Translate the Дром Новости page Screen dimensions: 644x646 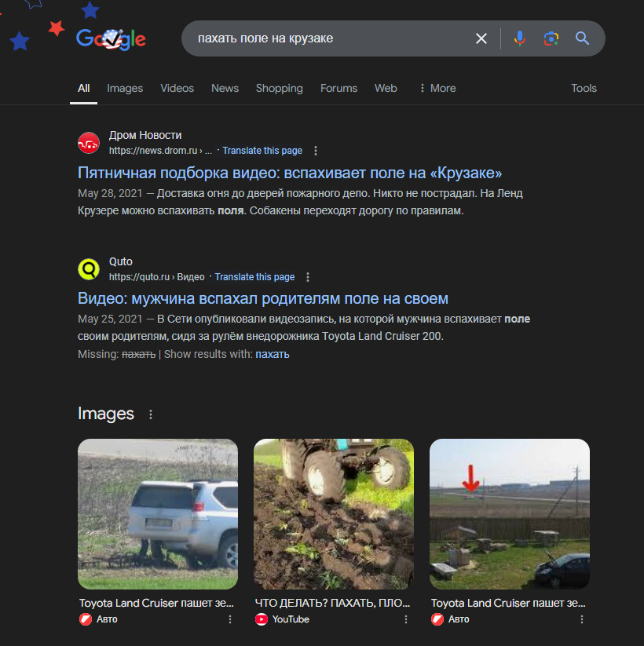click(262, 151)
